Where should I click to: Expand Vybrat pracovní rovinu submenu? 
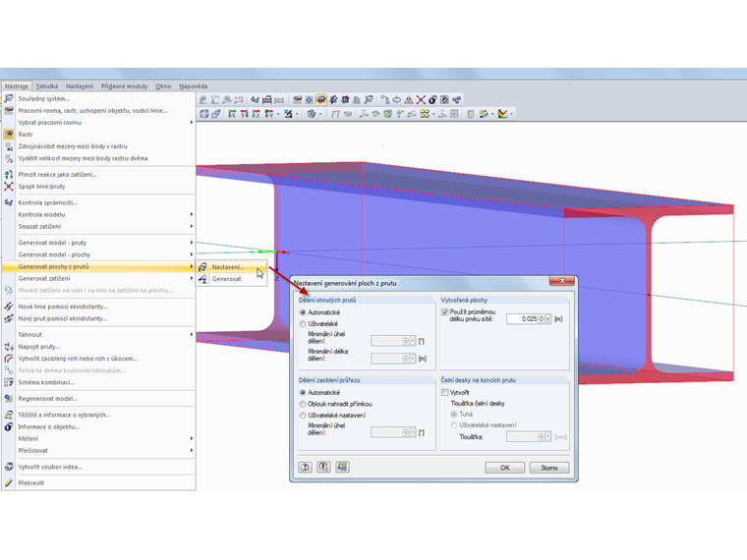[192, 123]
